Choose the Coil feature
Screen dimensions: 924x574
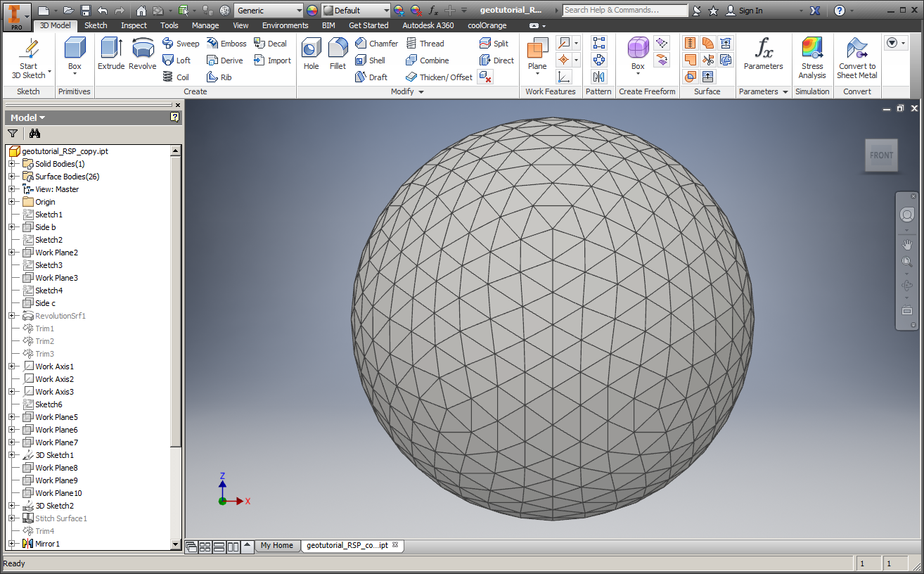176,77
